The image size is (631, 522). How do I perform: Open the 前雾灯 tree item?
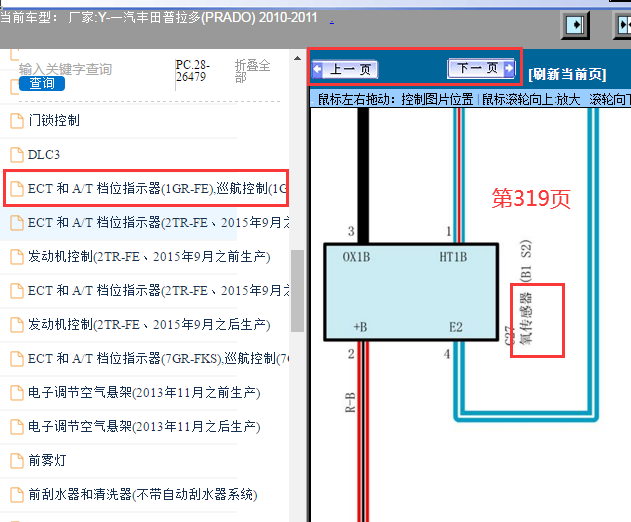47,460
